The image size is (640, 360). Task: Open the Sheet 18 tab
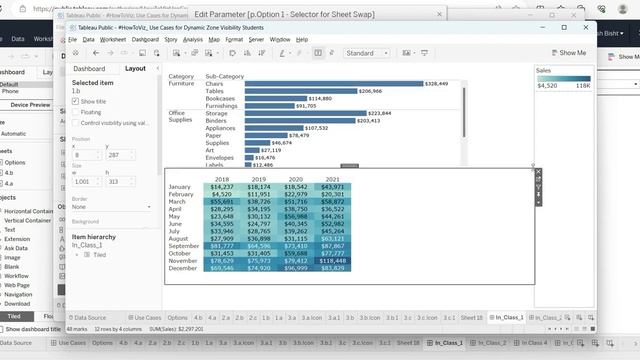pos(472,318)
